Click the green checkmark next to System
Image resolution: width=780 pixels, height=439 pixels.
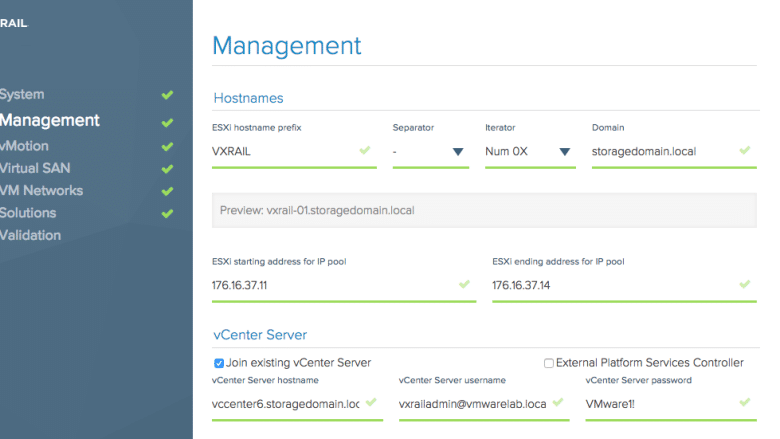click(167, 94)
